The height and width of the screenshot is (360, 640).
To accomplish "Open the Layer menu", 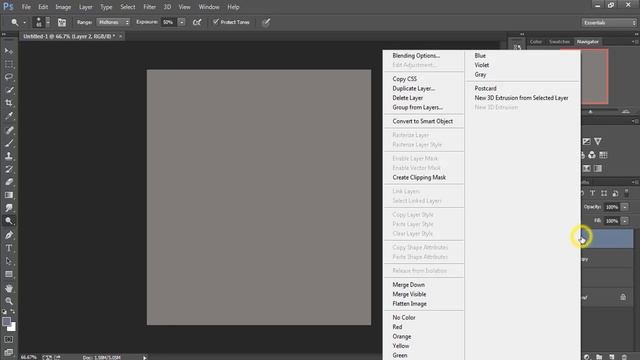I will point(86,7).
